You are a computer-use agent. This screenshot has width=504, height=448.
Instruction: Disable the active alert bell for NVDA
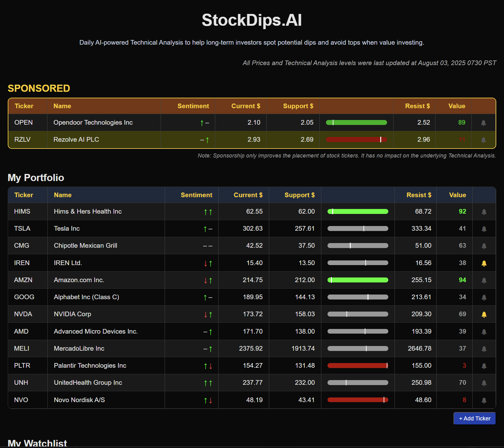(484, 314)
